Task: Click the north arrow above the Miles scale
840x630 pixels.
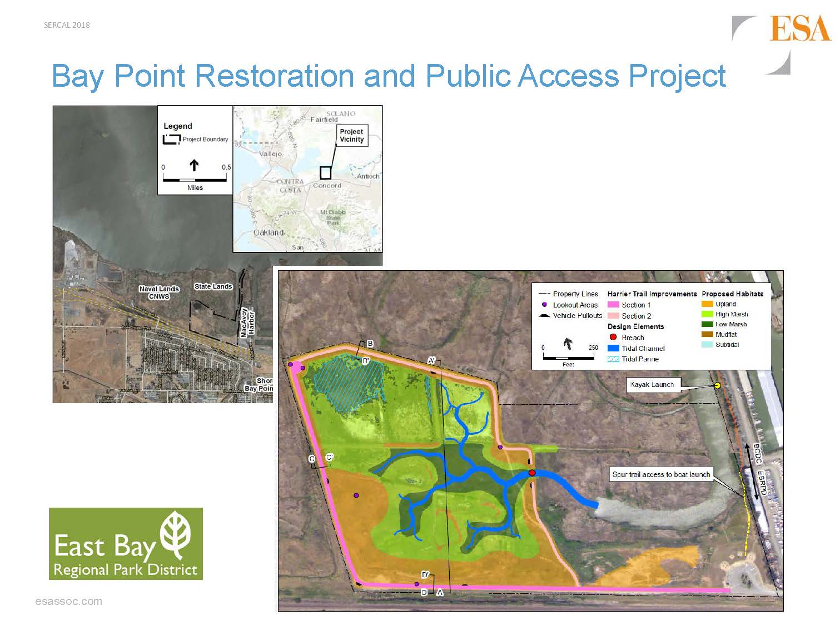Action: point(194,165)
